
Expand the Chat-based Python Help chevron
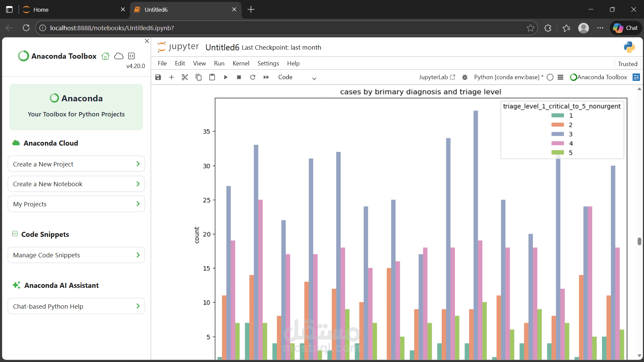138,306
